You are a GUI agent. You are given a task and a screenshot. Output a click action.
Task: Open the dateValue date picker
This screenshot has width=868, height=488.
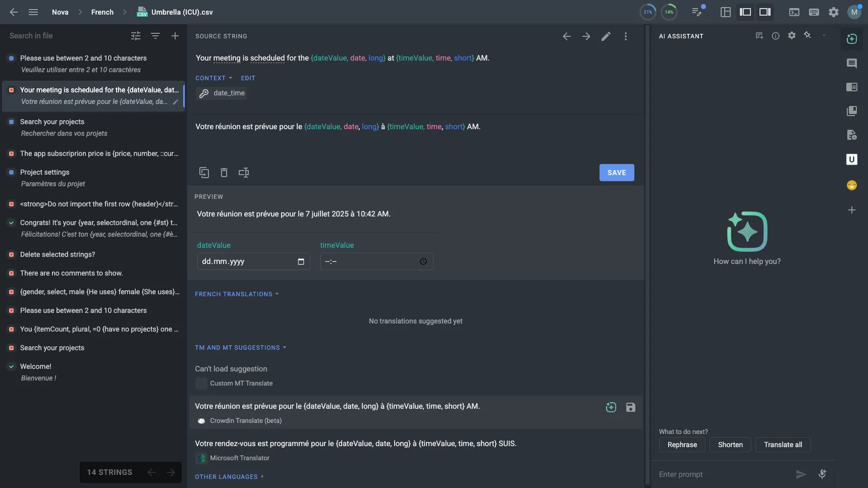(301, 261)
